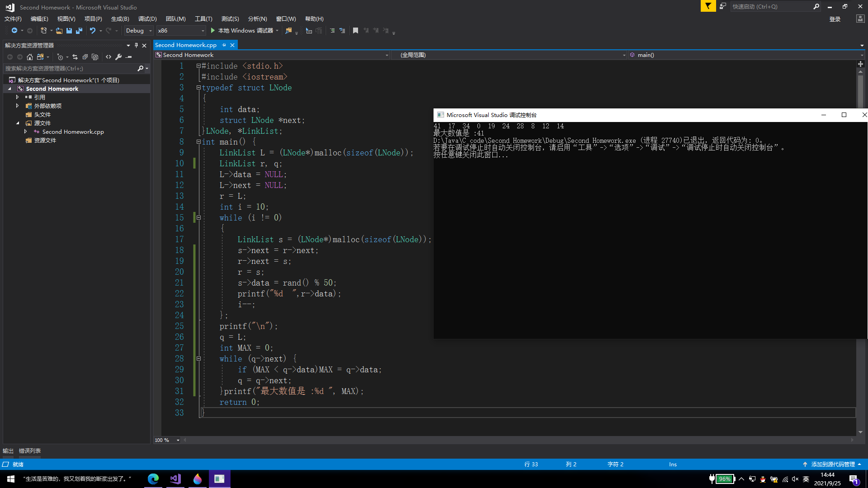Toggle bookmark on current line
Image resolution: width=868 pixels, height=488 pixels.
tap(355, 31)
